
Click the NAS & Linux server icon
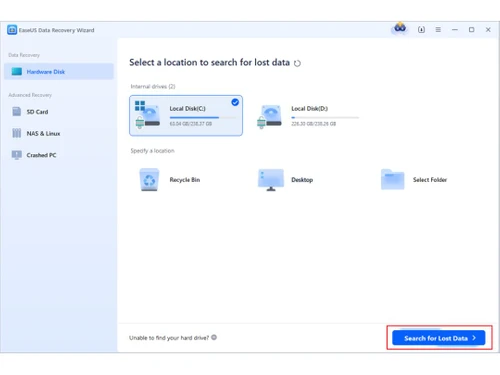[x=17, y=133]
